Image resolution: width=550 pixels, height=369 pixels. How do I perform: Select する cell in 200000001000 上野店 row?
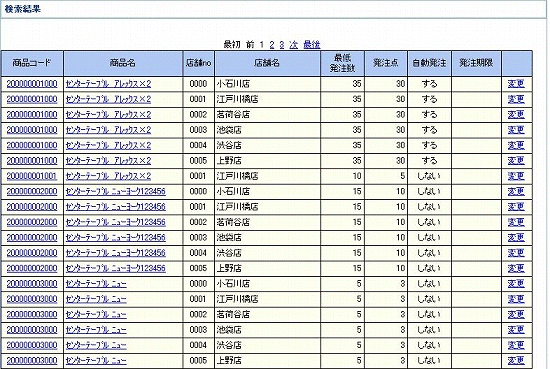point(429,161)
